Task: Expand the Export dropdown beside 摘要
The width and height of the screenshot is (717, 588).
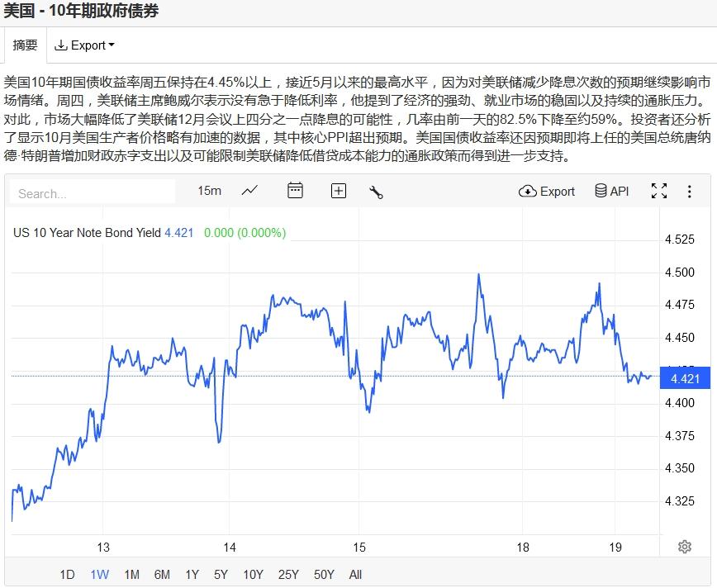Action: coord(84,45)
